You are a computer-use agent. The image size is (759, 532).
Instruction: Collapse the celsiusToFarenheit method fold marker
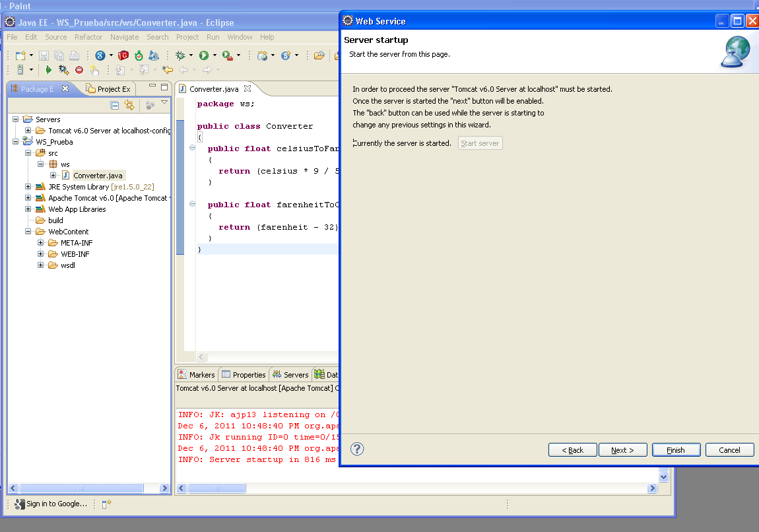192,148
